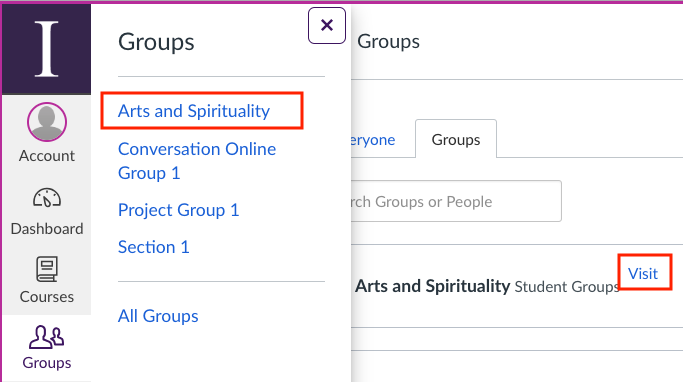
Task: Click Visit next to Arts and Spirituality
Action: [x=643, y=274]
